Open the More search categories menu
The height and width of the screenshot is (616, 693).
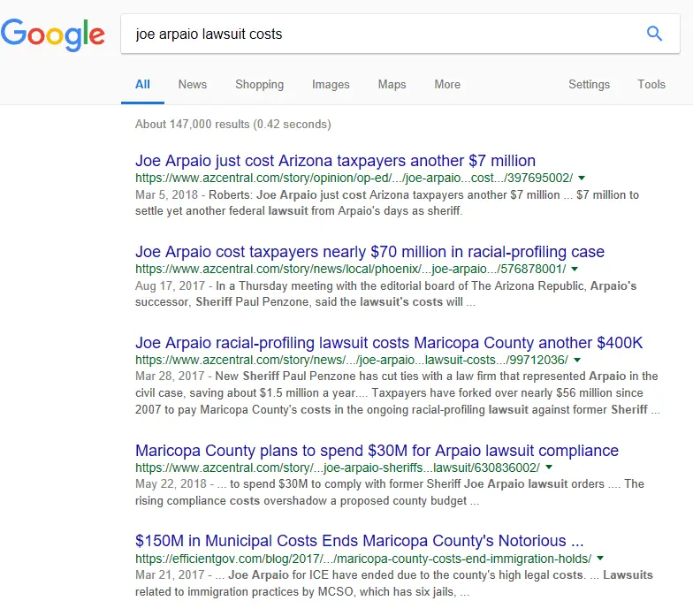[x=447, y=85]
